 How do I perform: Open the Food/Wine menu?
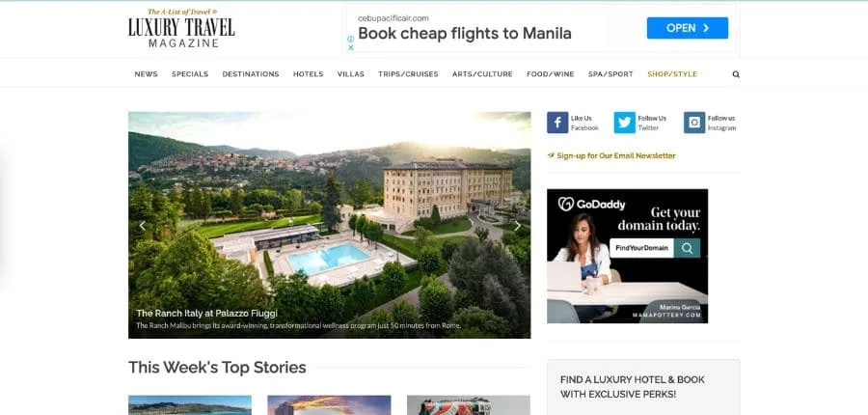tap(551, 74)
